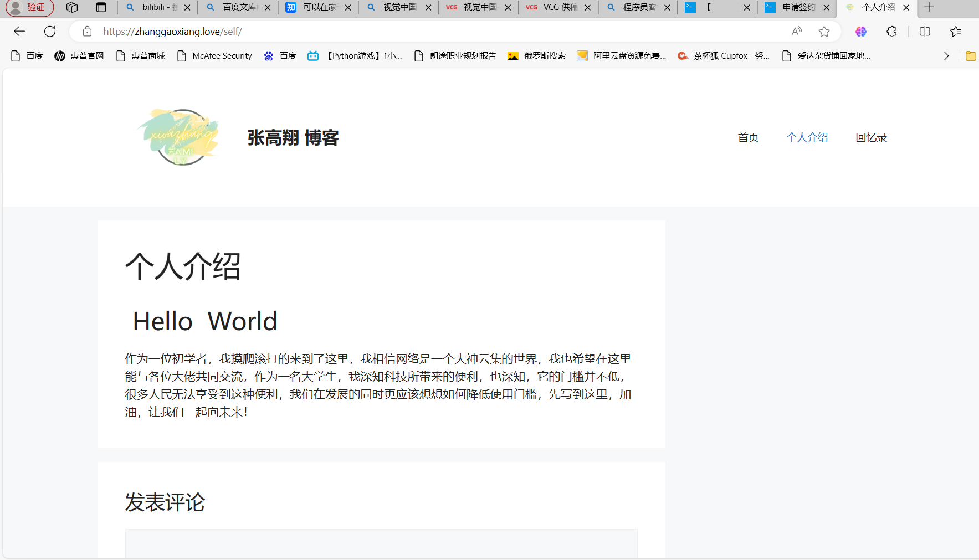Screen dimensions: 979x560
Task: Reload the page with the refresh icon
Action: click(50, 32)
